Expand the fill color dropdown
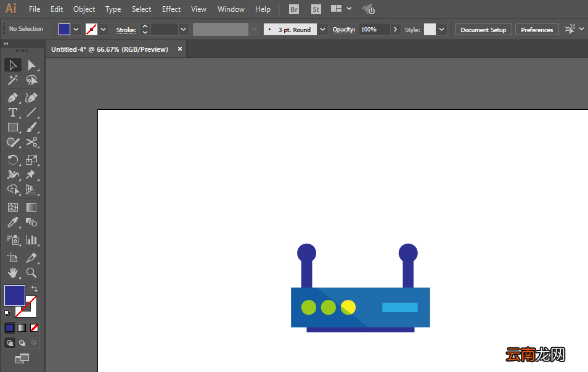 click(x=76, y=29)
